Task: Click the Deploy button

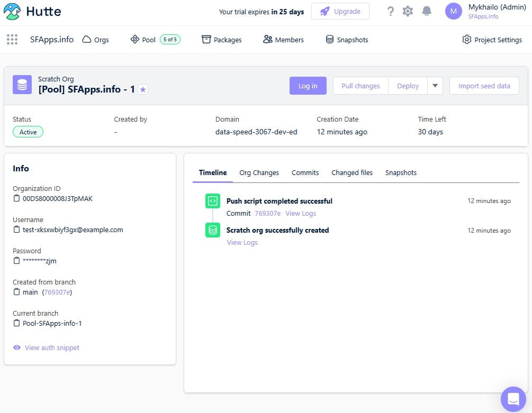Action: point(408,86)
